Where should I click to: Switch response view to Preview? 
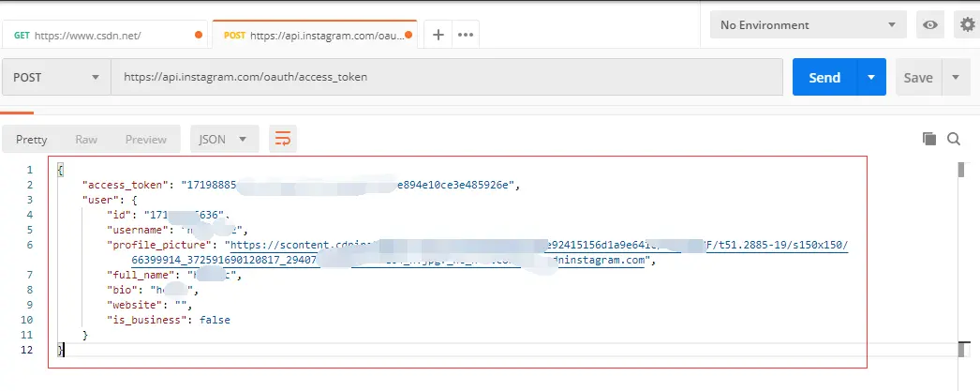[x=145, y=140]
